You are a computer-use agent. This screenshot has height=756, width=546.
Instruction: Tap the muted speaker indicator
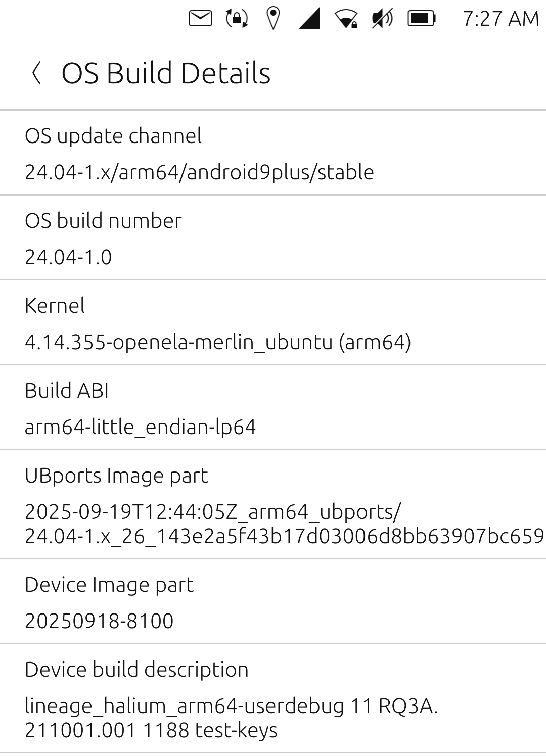(383, 19)
